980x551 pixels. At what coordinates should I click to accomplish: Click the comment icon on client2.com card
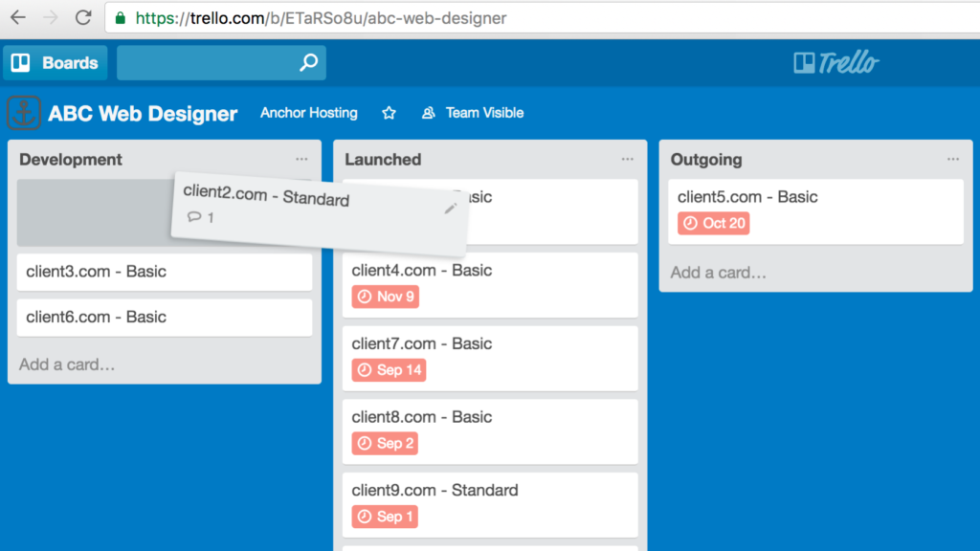tap(194, 217)
